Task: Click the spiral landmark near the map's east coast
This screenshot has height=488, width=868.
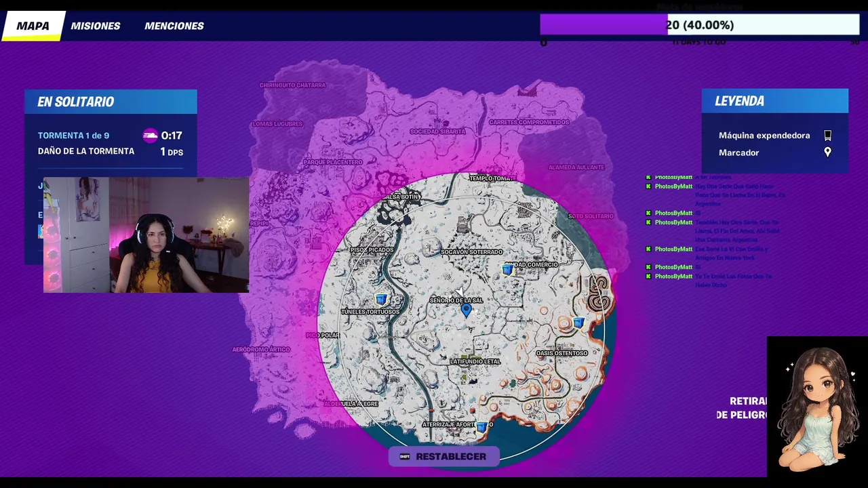Action: pos(599,294)
